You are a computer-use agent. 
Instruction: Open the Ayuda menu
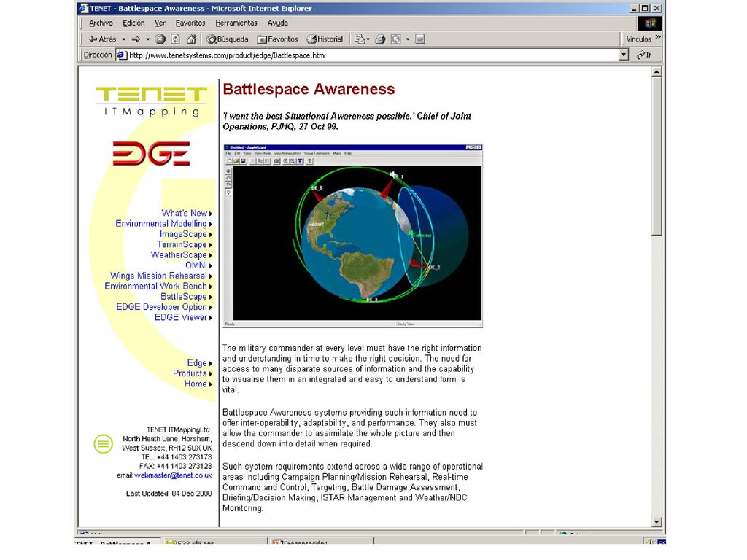point(277,23)
